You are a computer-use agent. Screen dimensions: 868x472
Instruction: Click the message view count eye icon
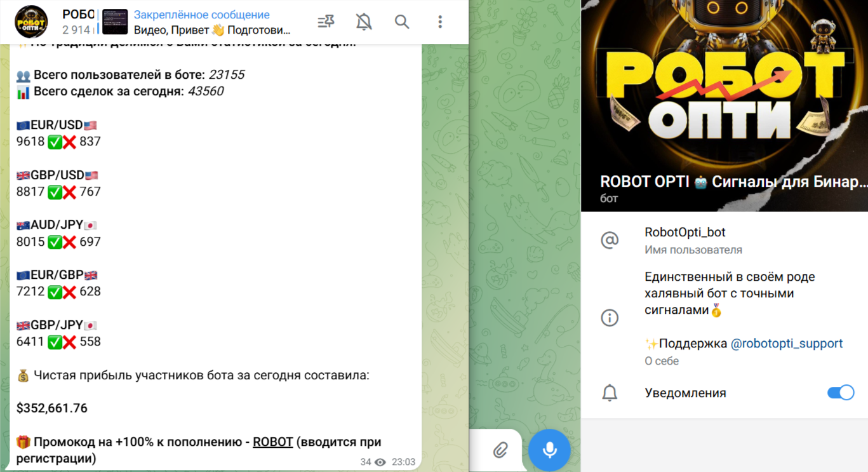pyautogui.click(x=380, y=462)
